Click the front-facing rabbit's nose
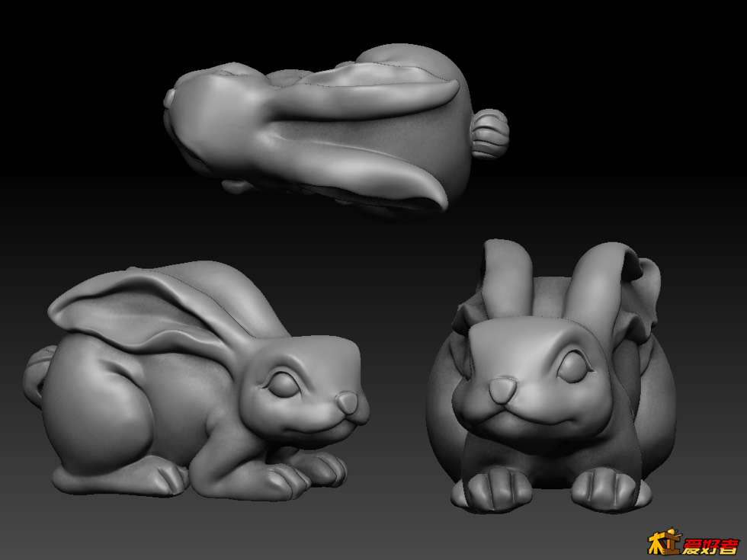The image size is (747, 560). [x=501, y=390]
